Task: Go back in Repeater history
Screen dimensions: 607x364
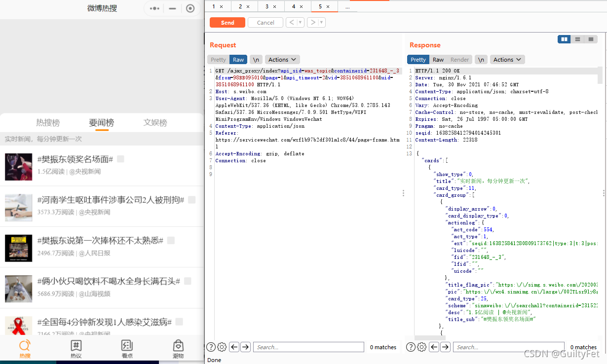Action: tap(292, 22)
